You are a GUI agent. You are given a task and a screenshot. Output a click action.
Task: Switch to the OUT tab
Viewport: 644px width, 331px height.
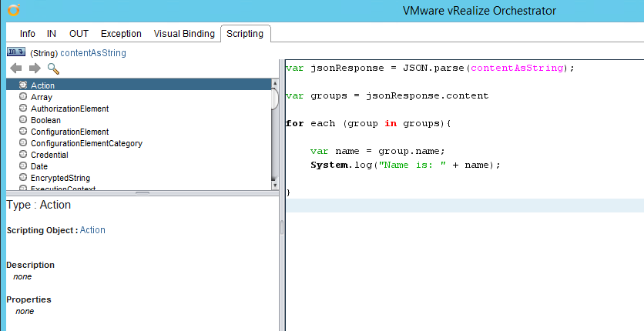pos(79,34)
